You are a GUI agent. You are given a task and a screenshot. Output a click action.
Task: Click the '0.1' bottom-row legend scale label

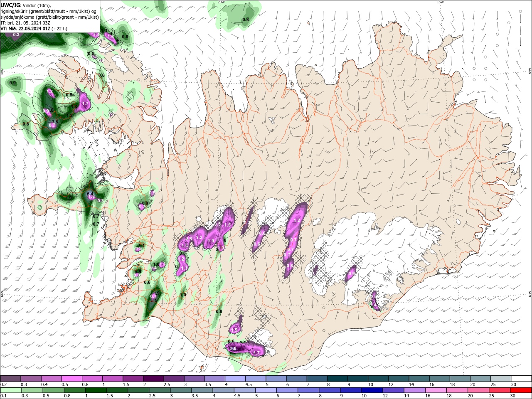(x=3, y=396)
